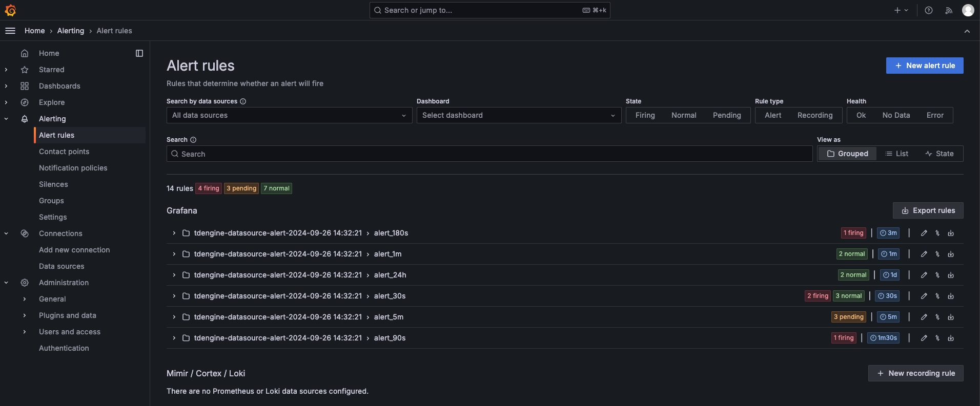Open the plus new menu in header

point(901,10)
